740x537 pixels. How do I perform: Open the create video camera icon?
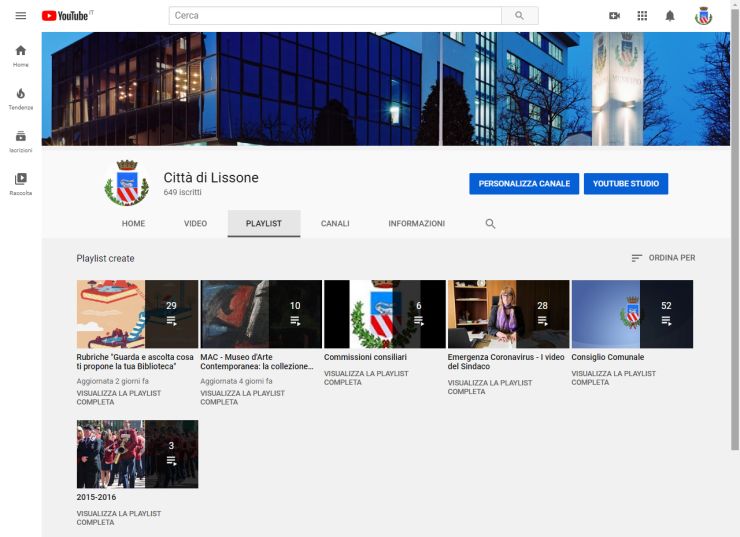[614, 16]
